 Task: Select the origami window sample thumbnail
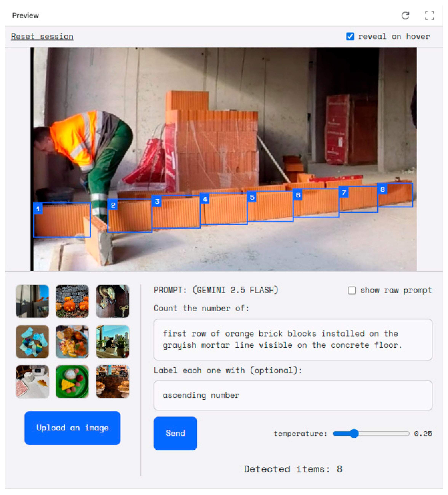pyautogui.click(x=32, y=301)
